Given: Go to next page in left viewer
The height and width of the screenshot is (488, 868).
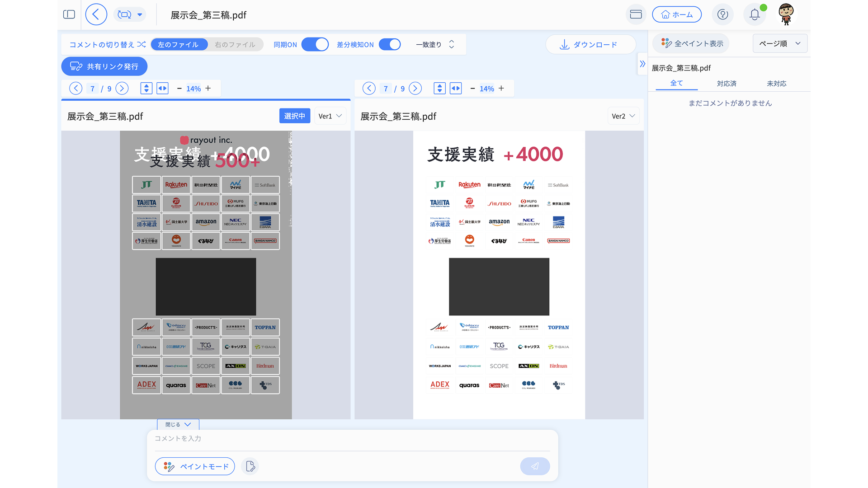Looking at the screenshot, I should click(122, 89).
